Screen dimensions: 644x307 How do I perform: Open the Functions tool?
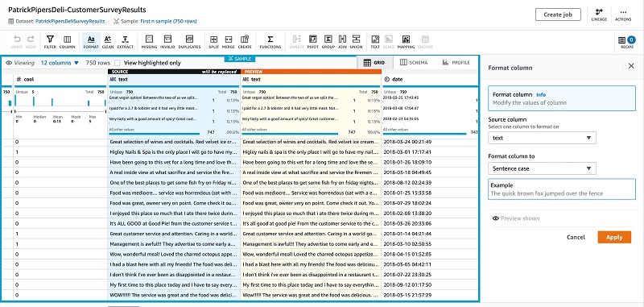(270, 42)
